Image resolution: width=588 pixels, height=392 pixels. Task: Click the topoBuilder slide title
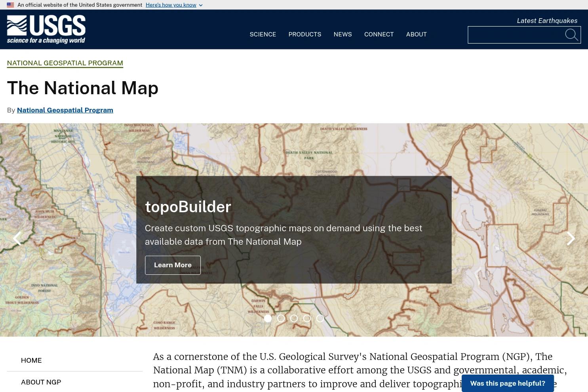[x=188, y=207]
